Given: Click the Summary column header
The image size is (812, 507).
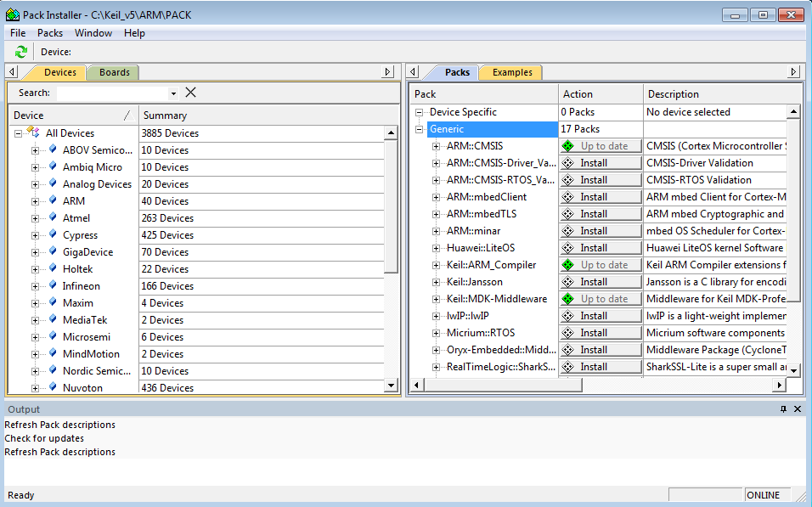Looking at the screenshot, I should [x=268, y=115].
